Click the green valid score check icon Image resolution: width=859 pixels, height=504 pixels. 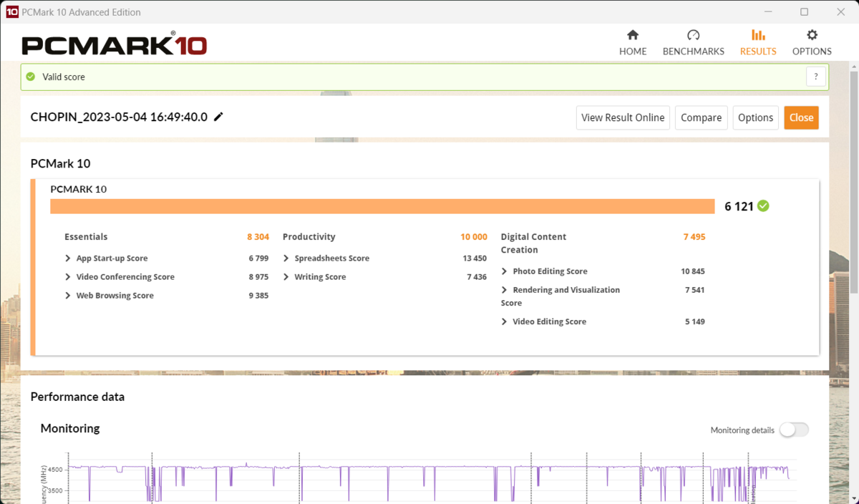pos(30,77)
